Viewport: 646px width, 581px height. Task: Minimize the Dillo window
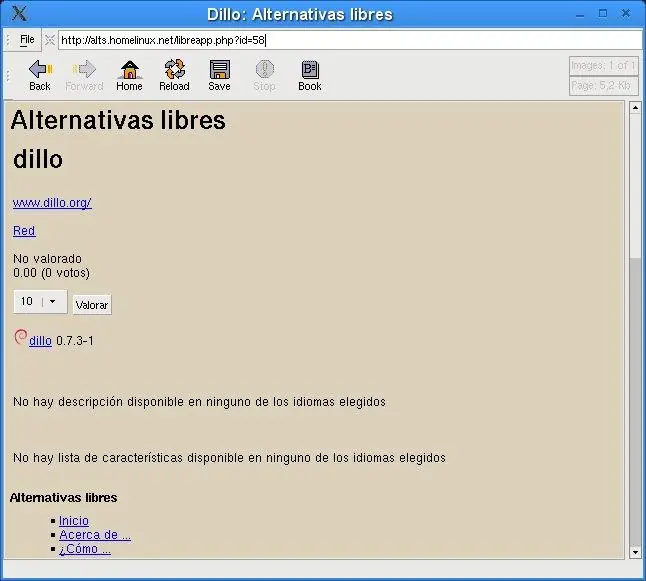click(580, 14)
